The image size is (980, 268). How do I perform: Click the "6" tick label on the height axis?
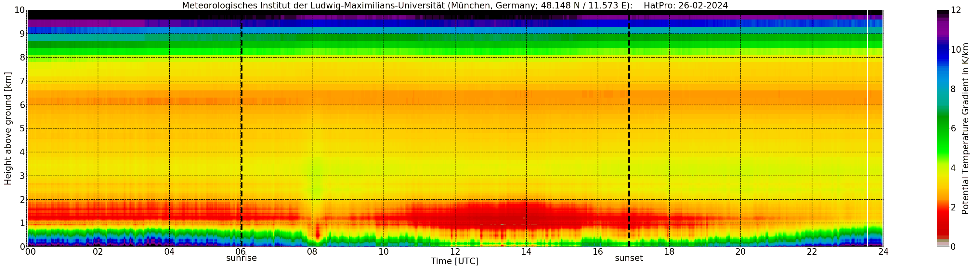click(22, 105)
